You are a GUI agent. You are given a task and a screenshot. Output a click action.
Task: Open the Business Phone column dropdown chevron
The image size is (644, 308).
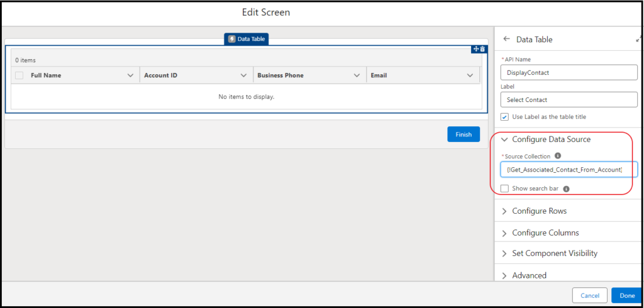pyautogui.click(x=357, y=75)
